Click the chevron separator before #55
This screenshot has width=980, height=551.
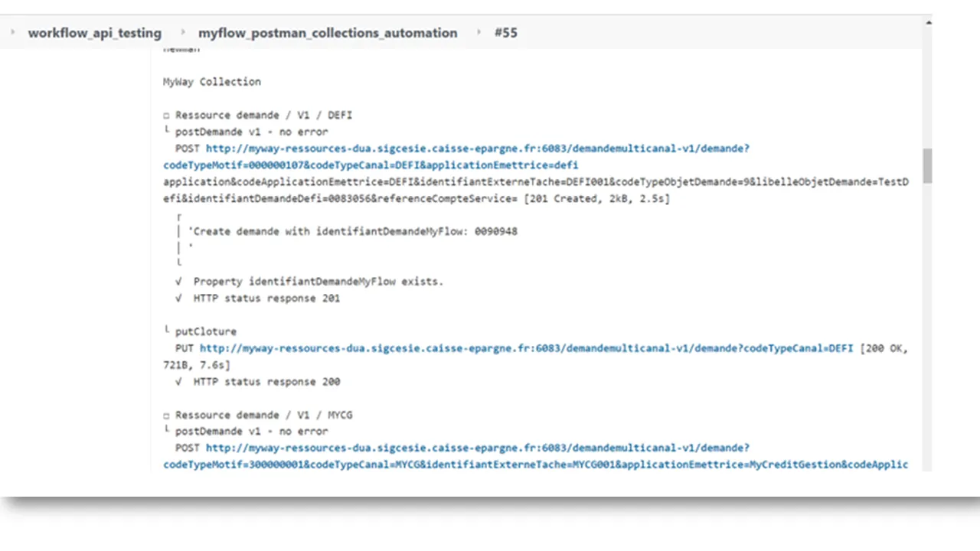[478, 32]
